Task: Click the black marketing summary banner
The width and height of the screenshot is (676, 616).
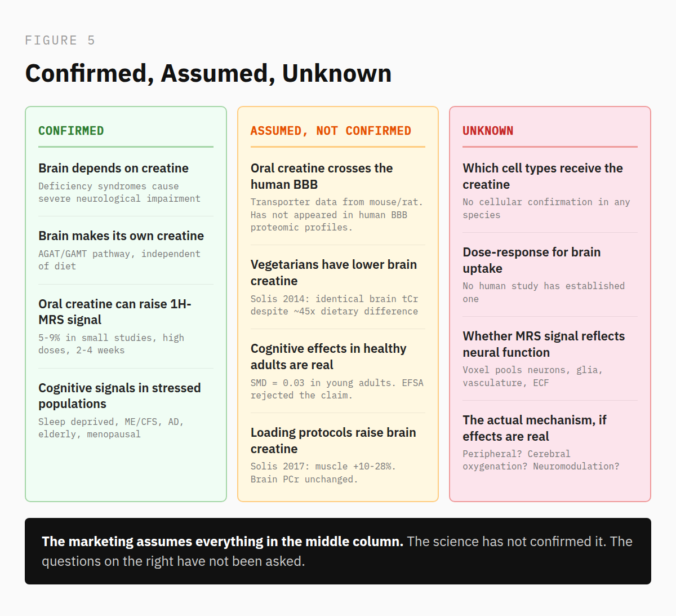Action: pos(337,551)
